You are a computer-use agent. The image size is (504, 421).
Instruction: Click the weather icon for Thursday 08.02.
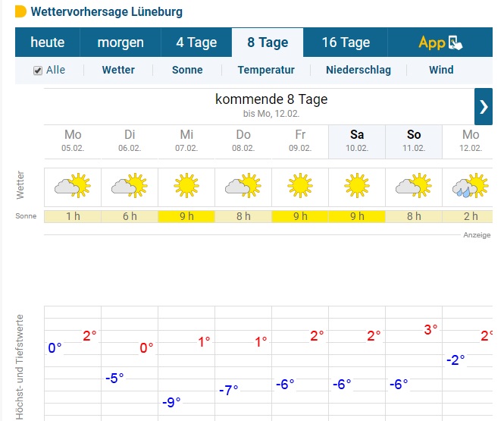pyautogui.click(x=243, y=186)
